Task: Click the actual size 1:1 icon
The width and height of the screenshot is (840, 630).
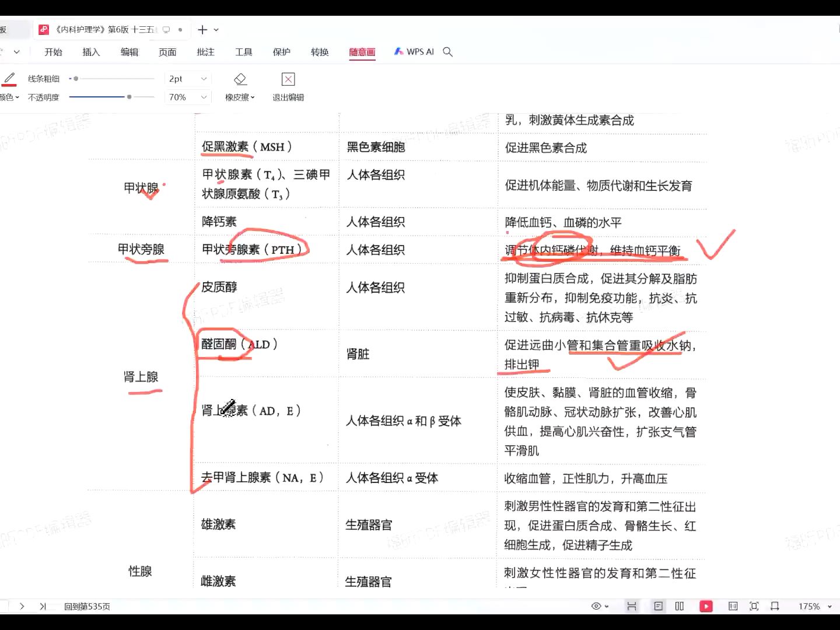Action: [x=733, y=607]
